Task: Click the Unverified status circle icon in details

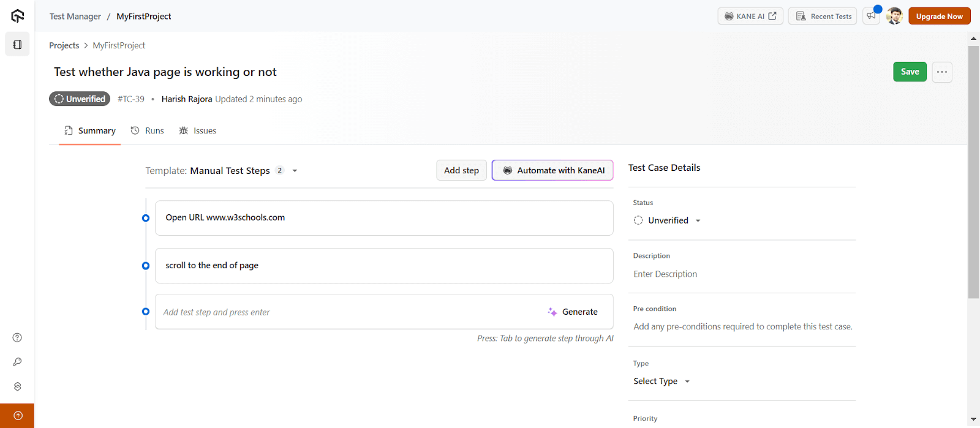Action: coord(638,220)
